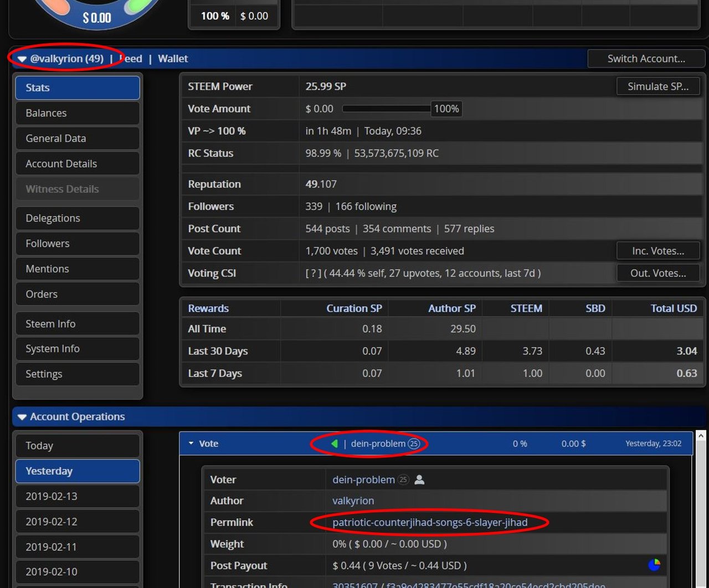
Task: Select the Witness Details tab
Action: click(x=78, y=189)
